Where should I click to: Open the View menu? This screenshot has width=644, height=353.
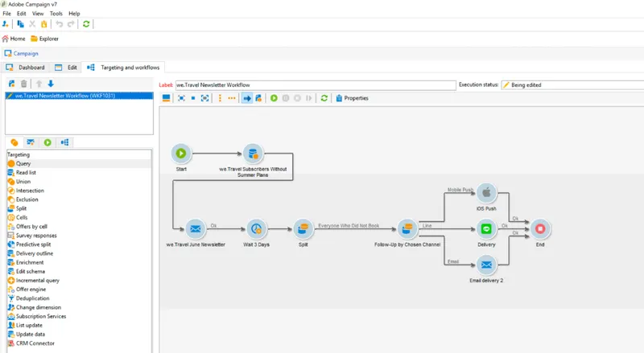coord(38,14)
